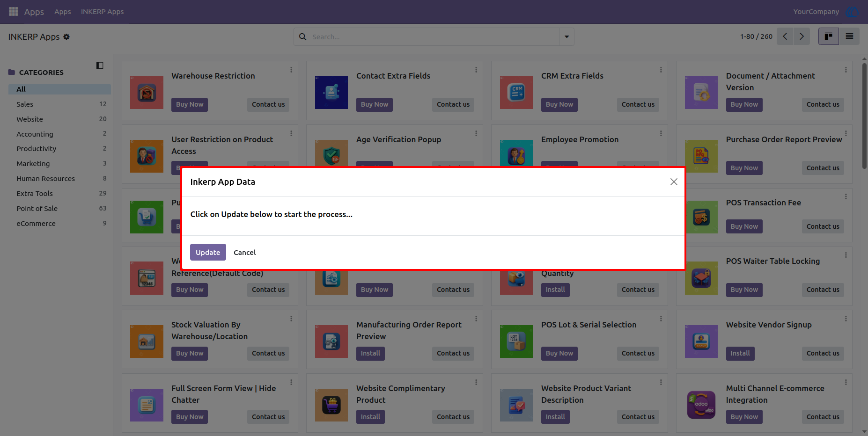Click the CRM Extra Fields app icon
Screen dimensions: 868x436
click(516, 93)
